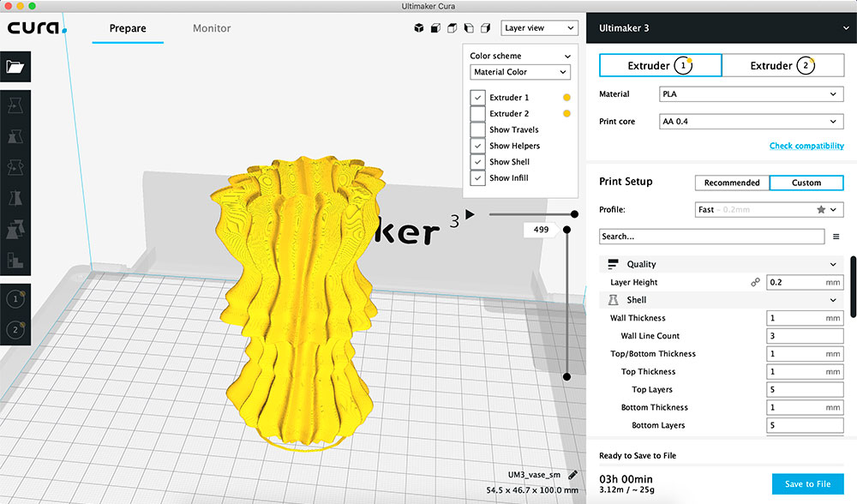
Task: Click Save to File button
Action: pos(807,483)
